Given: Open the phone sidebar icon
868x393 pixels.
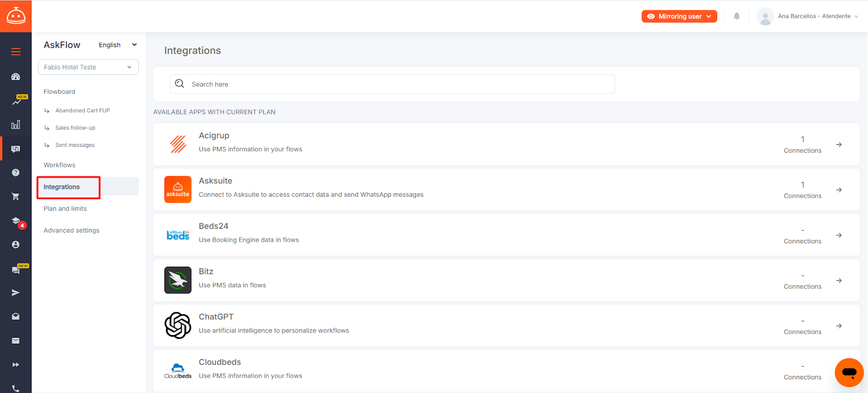Looking at the screenshot, I should tap(16, 388).
